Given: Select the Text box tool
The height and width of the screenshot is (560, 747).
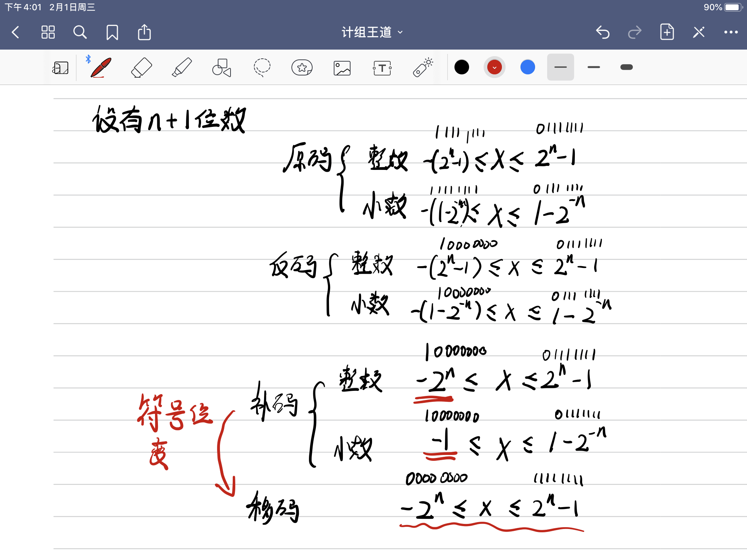Looking at the screenshot, I should coord(382,68).
